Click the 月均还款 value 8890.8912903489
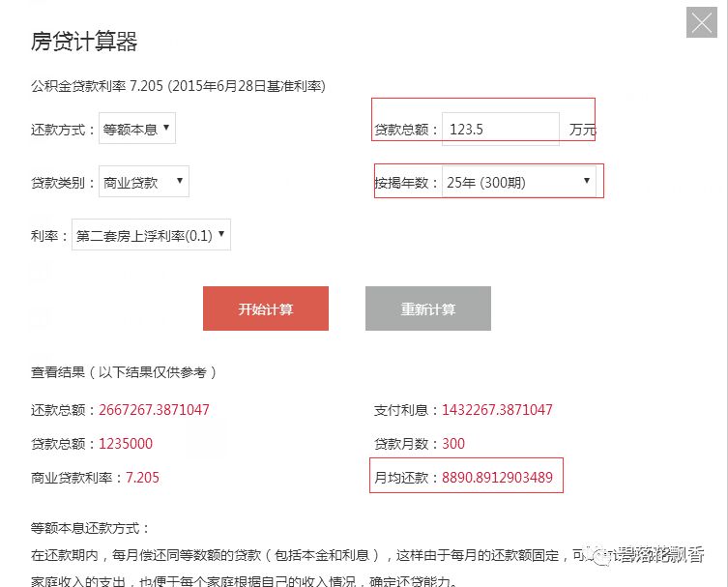The height and width of the screenshot is (587, 728). pos(497,478)
